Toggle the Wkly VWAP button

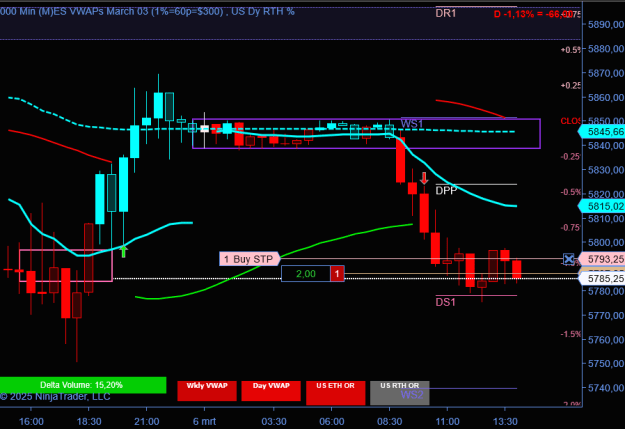[x=207, y=391]
